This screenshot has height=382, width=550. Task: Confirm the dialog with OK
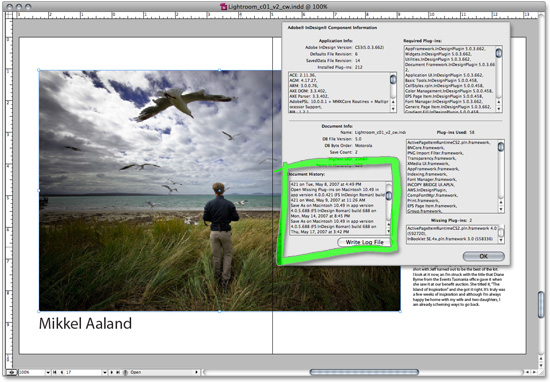coord(483,256)
